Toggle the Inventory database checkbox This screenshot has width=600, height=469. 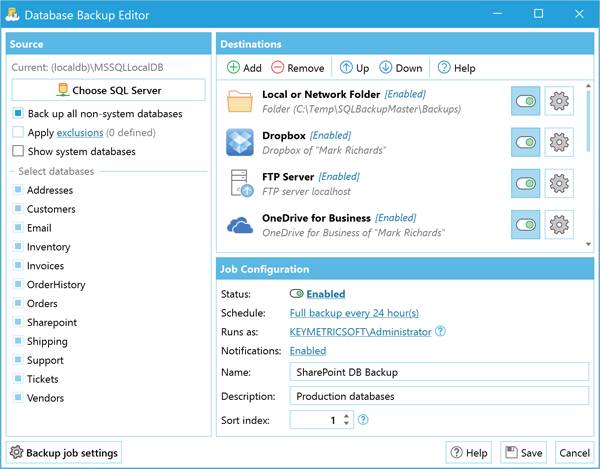point(18,246)
